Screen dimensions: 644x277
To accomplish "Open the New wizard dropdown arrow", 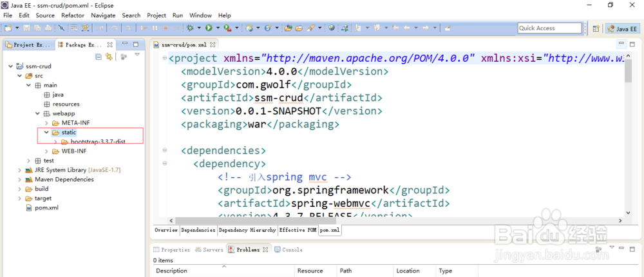I will tap(17, 28).
